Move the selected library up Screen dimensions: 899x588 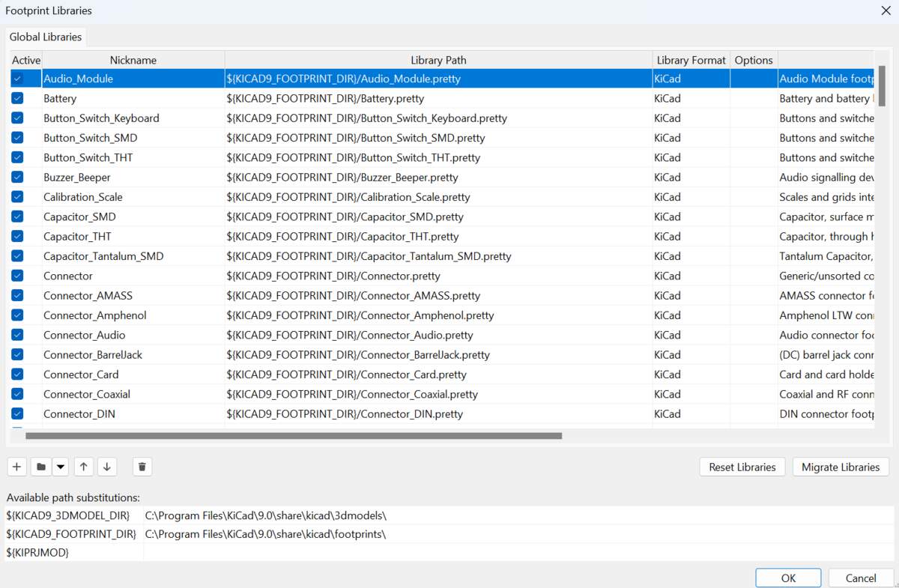pyautogui.click(x=83, y=467)
